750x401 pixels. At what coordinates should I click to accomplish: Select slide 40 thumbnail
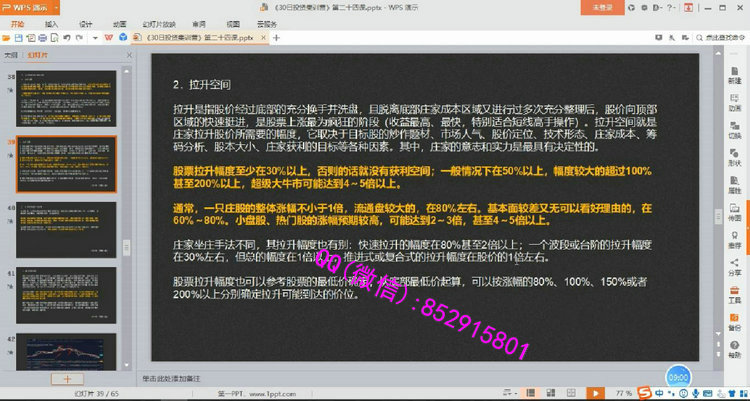point(66,230)
